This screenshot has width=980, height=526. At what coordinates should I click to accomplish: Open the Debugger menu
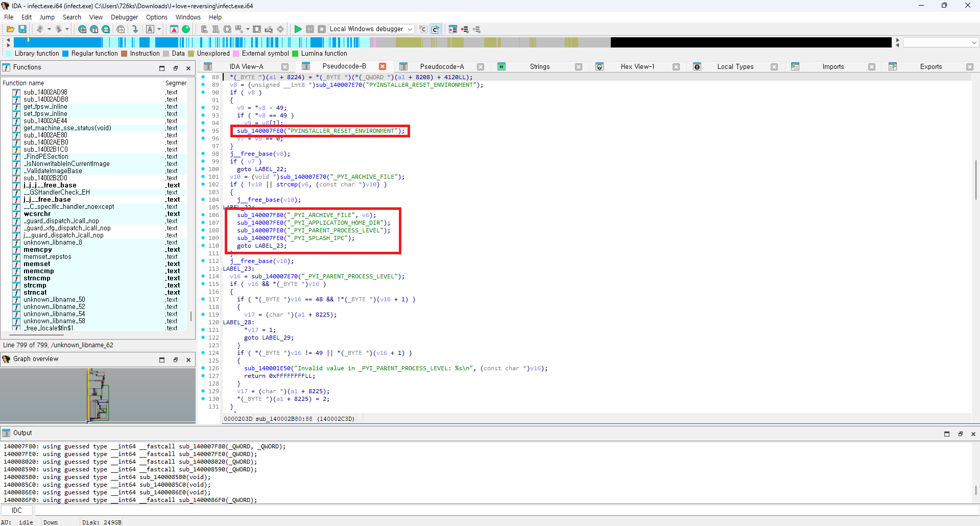tap(124, 17)
